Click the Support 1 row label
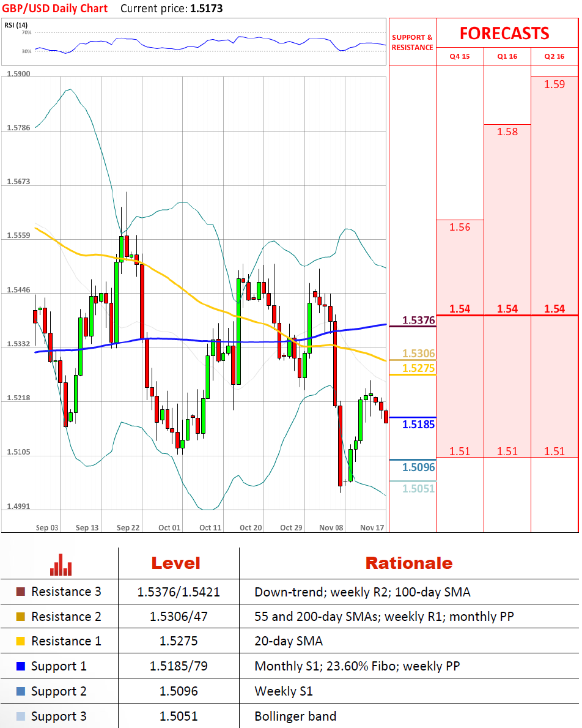 [59, 666]
